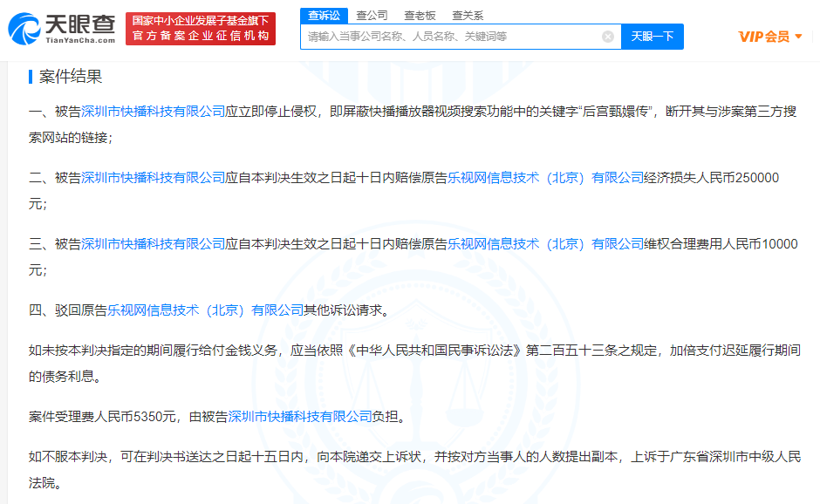Viewport: 820px width, 504px height.
Task: Click the 案件受理费人民币5350元 text
Action: [102, 417]
